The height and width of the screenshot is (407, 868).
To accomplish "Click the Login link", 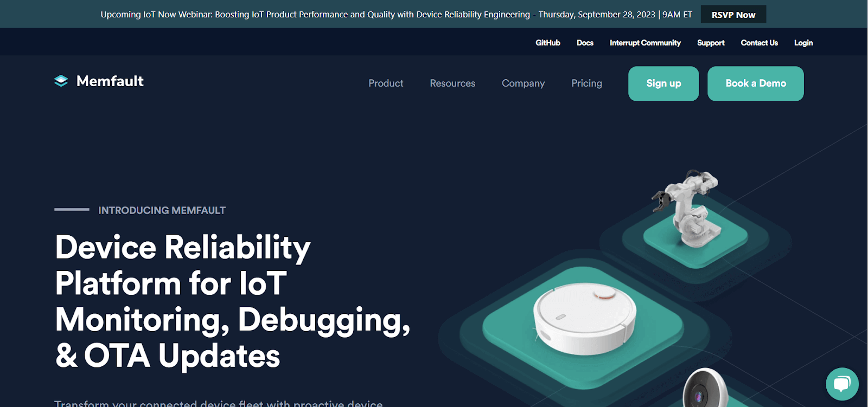I will pyautogui.click(x=803, y=43).
